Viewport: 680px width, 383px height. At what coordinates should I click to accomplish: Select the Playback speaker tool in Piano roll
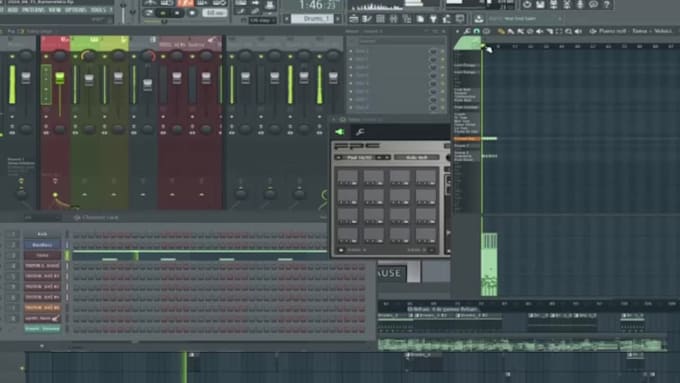[x=579, y=31]
